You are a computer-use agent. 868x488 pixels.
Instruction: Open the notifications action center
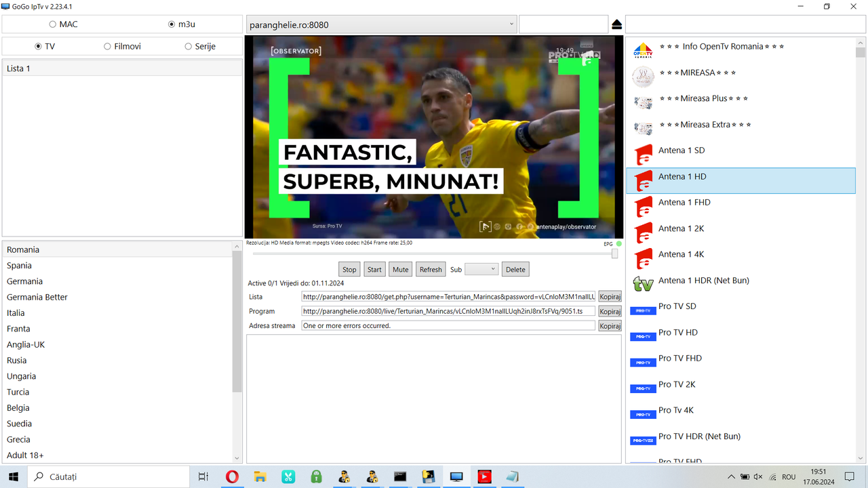point(849,476)
